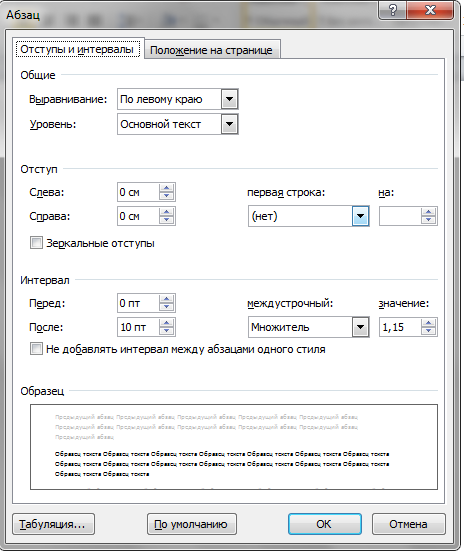Switch to Отступы и интервалы tab

(x=78, y=49)
